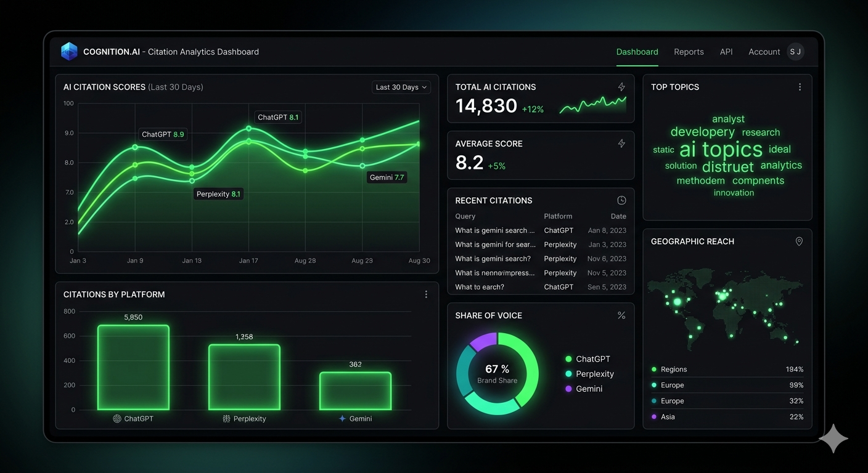The image size is (868, 473).
Task: Click the ChatGPT 8.1 chart tooltip
Action: click(278, 117)
